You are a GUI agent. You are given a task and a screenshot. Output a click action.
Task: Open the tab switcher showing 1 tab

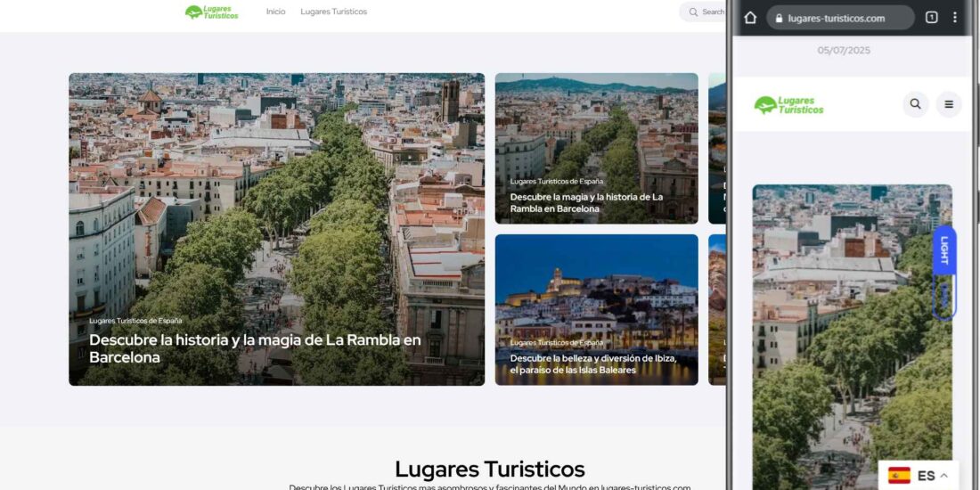click(931, 18)
